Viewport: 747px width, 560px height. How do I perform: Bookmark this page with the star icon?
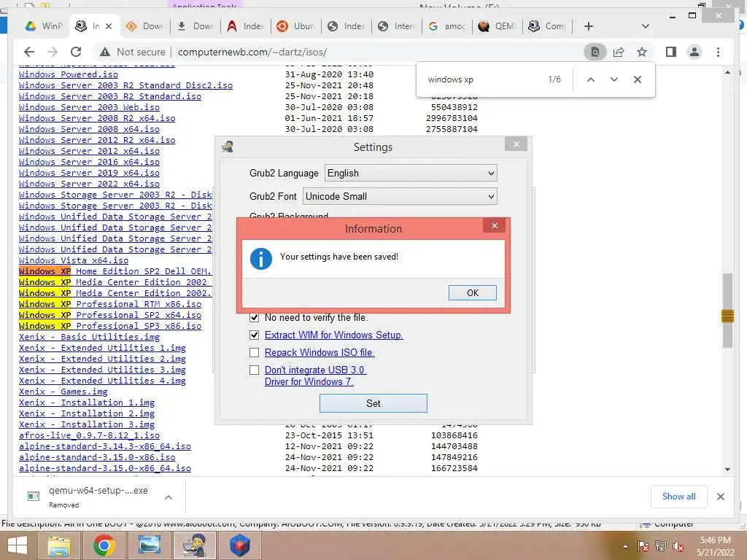642,52
